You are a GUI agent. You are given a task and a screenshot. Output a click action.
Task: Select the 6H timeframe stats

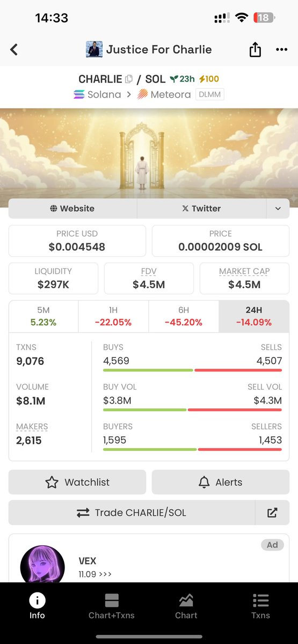[x=184, y=317]
